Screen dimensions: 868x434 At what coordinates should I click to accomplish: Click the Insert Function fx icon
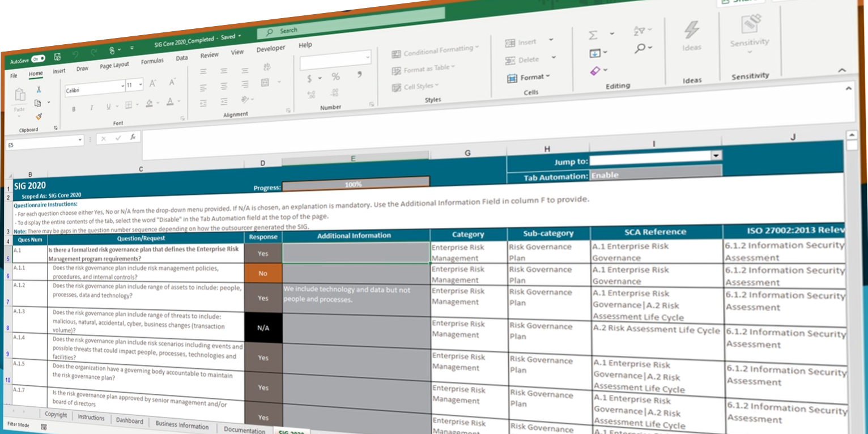pos(133,137)
